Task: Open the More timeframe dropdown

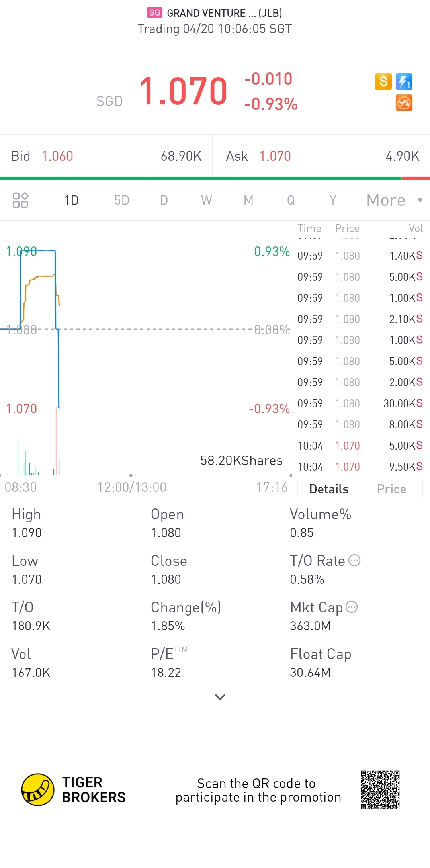Action: pyautogui.click(x=394, y=200)
